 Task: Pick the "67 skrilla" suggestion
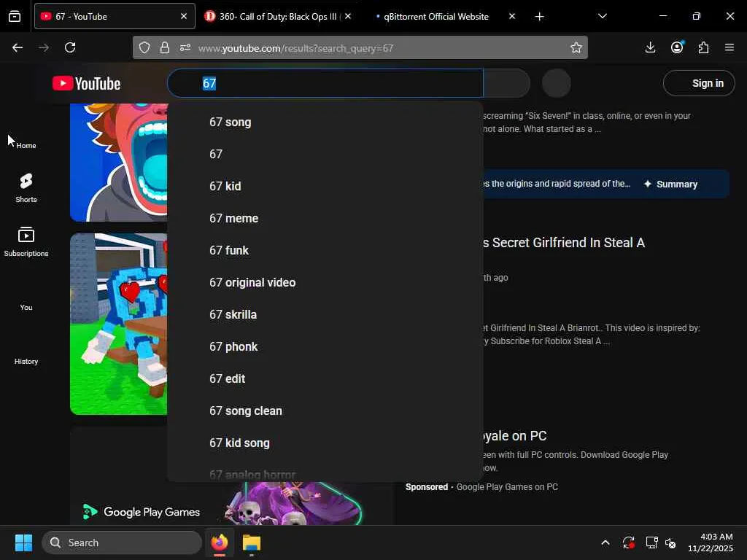coord(325,315)
